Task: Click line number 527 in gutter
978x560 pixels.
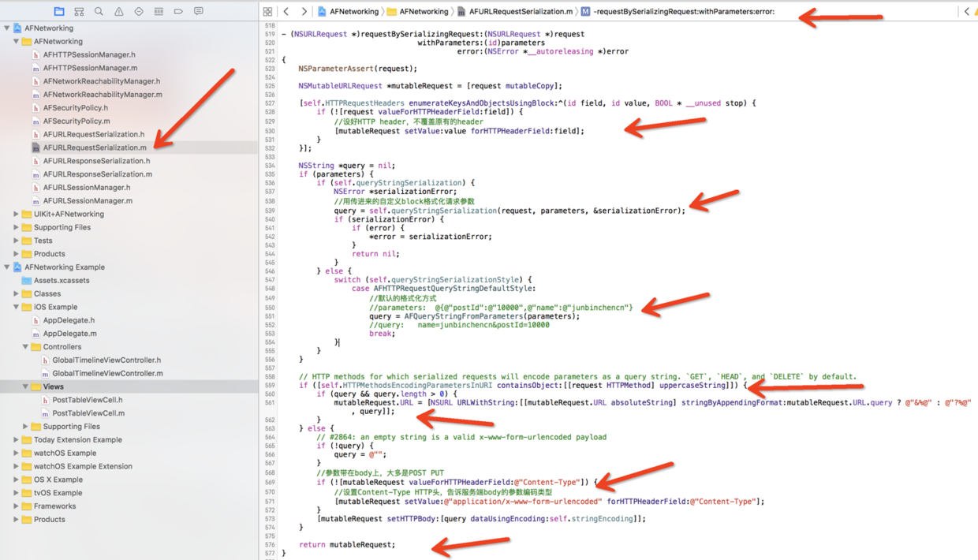Action: click(x=270, y=103)
